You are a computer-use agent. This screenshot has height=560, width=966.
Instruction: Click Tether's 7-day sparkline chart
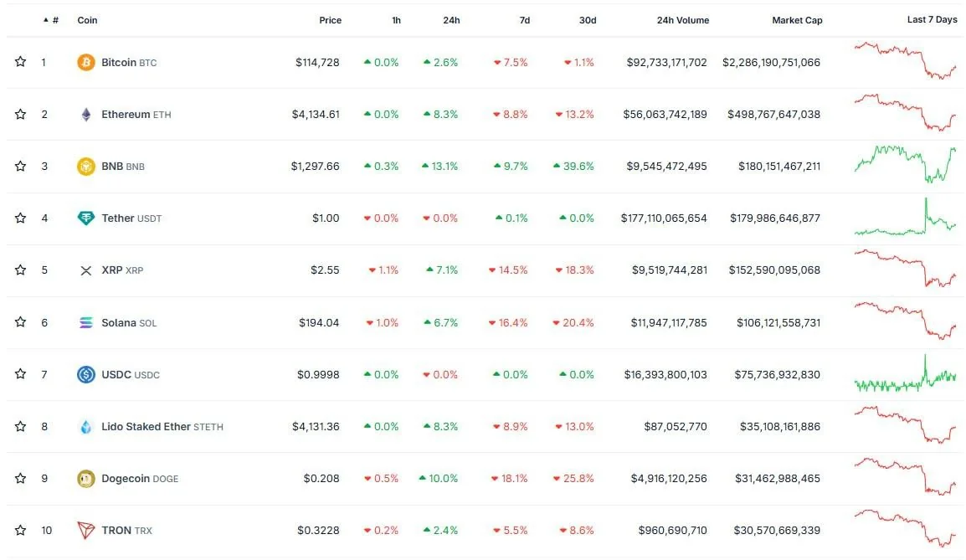pos(905,219)
